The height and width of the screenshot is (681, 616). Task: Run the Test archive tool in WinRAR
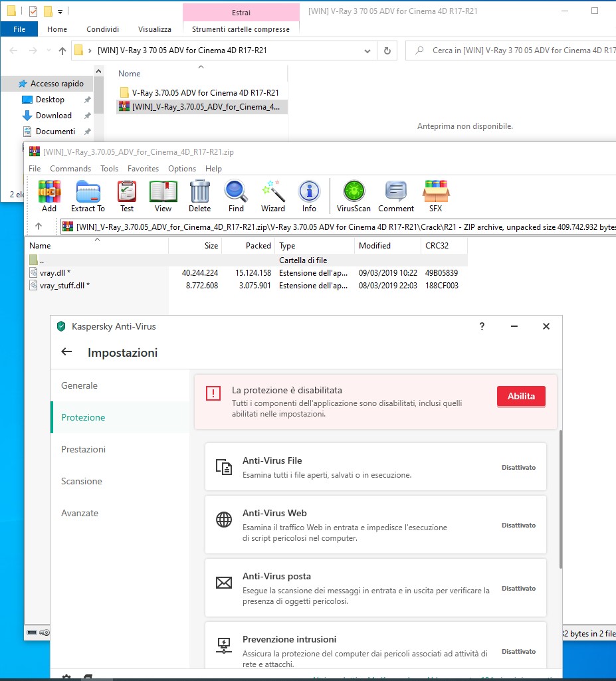127,196
